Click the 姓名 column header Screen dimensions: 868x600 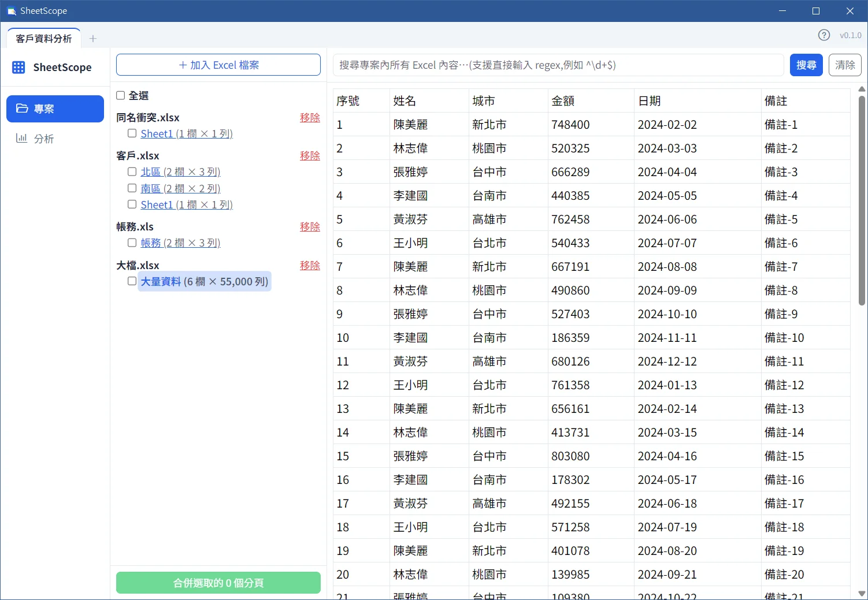pos(429,100)
